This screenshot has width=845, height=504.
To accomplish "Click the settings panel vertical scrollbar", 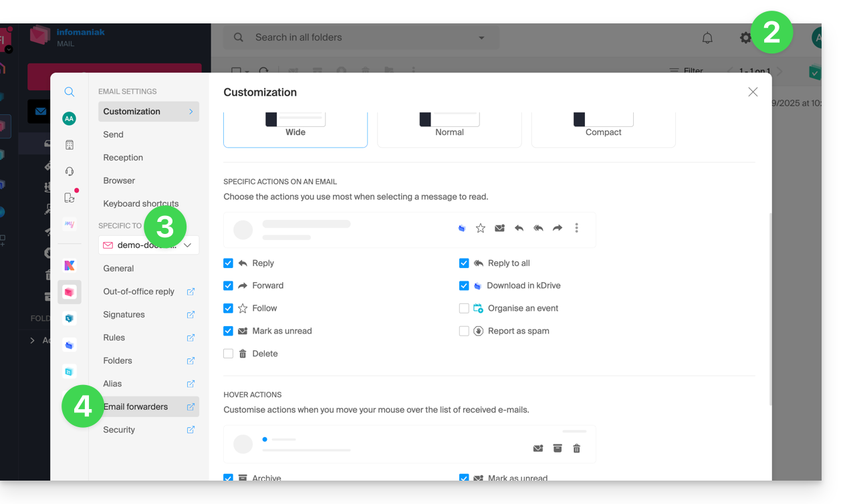I will point(769,307).
